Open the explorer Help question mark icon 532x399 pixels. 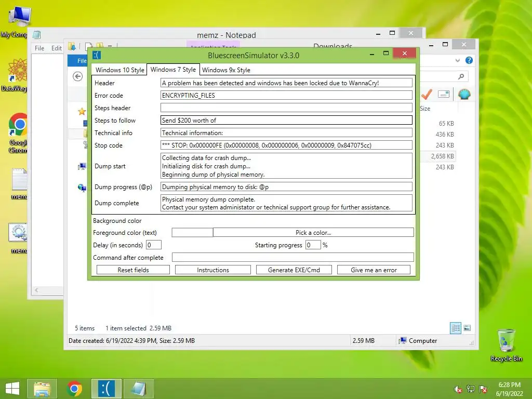[469, 60]
